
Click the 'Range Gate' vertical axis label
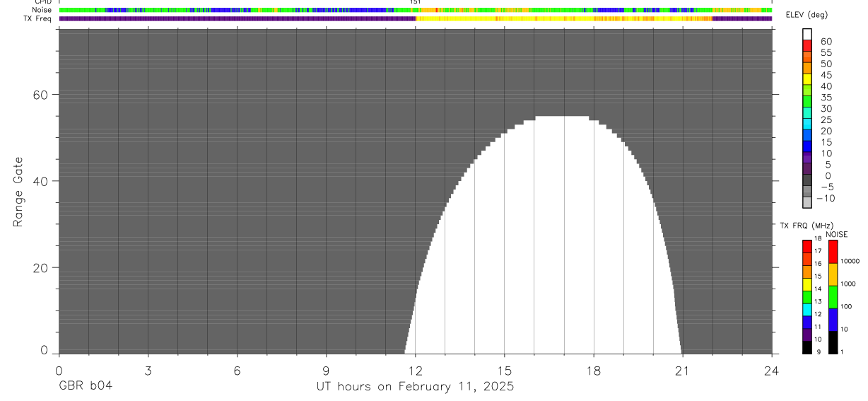tap(19, 192)
